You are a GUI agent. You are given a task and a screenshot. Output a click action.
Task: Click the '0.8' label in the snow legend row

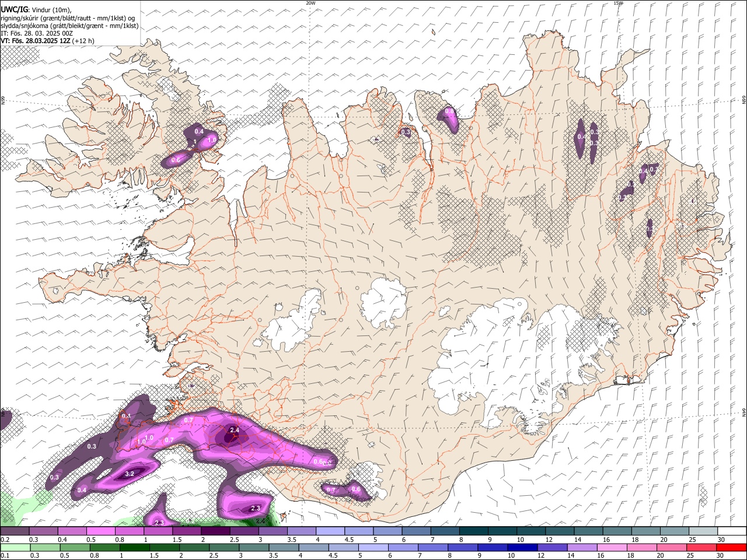click(x=120, y=540)
